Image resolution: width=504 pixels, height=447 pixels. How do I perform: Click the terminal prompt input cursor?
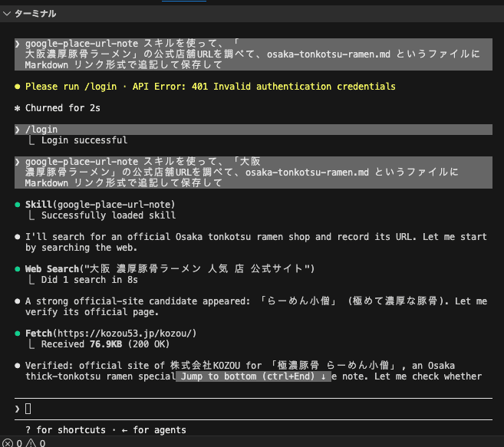28,409
